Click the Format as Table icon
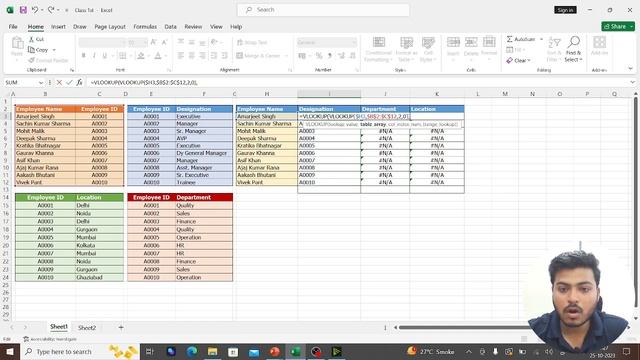This screenshot has height=360, width=640. 407,42
